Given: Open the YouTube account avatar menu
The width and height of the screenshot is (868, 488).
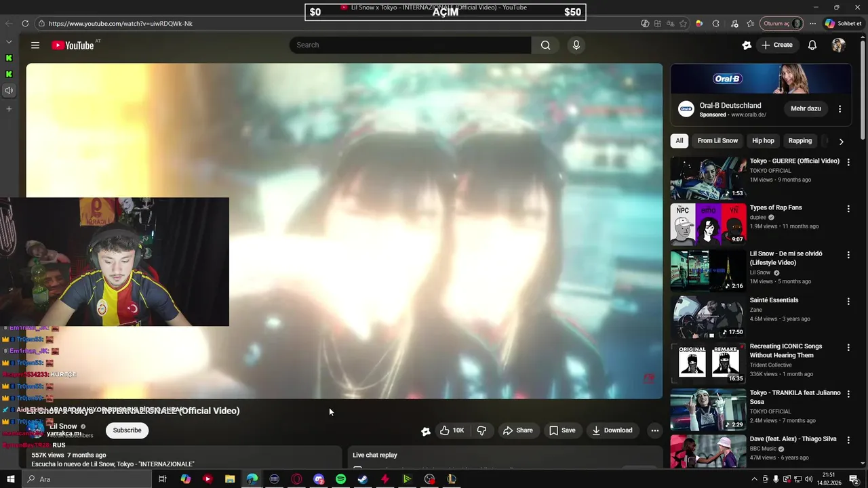Looking at the screenshot, I should (x=839, y=45).
